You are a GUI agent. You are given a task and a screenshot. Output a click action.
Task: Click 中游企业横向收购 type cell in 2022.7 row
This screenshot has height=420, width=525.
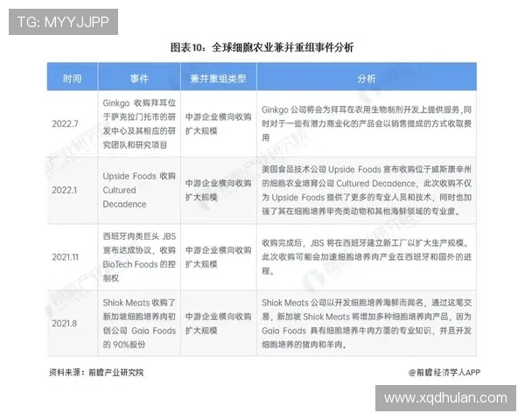[x=218, y=124]
